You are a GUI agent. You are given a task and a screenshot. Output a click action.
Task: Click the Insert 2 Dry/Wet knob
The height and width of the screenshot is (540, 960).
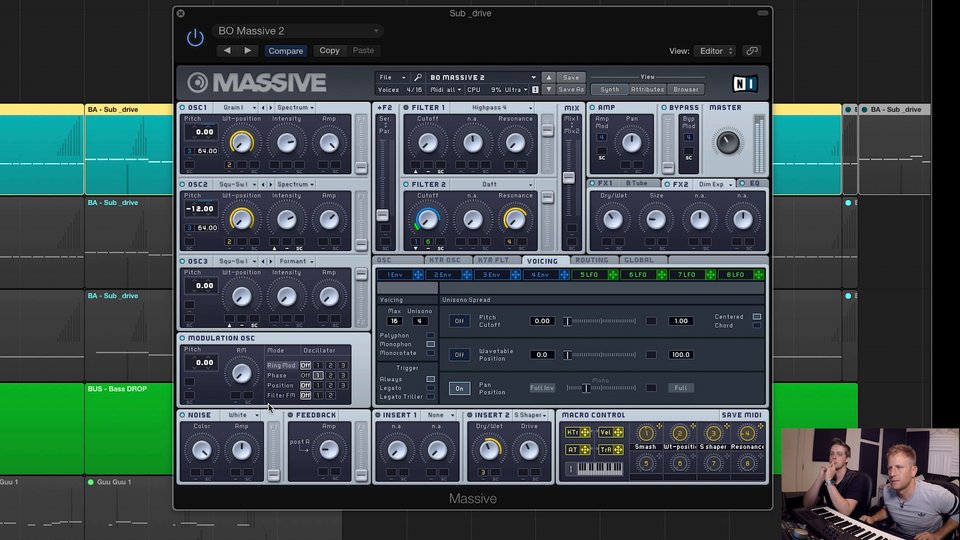[x=489, y=450]
